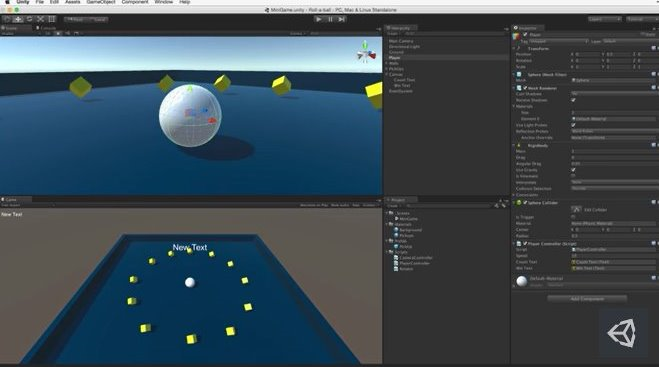
Task: Open the Layers dropdown in top toolbar
Action: (604, 19)
